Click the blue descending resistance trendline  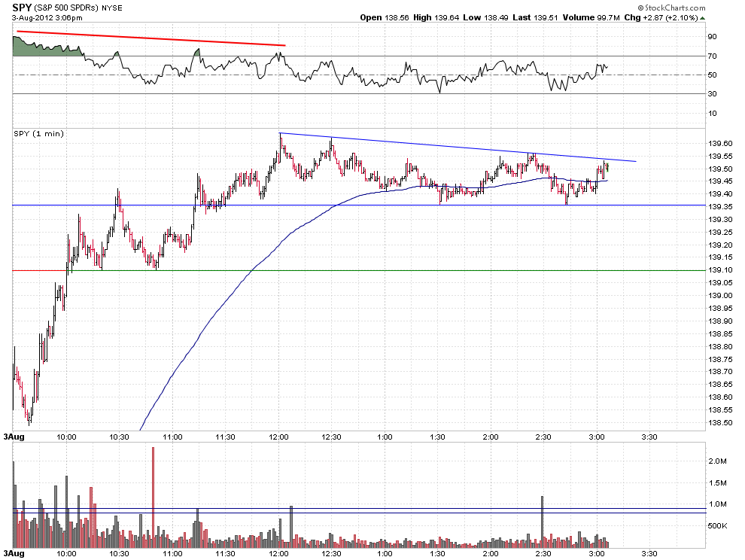458,148
